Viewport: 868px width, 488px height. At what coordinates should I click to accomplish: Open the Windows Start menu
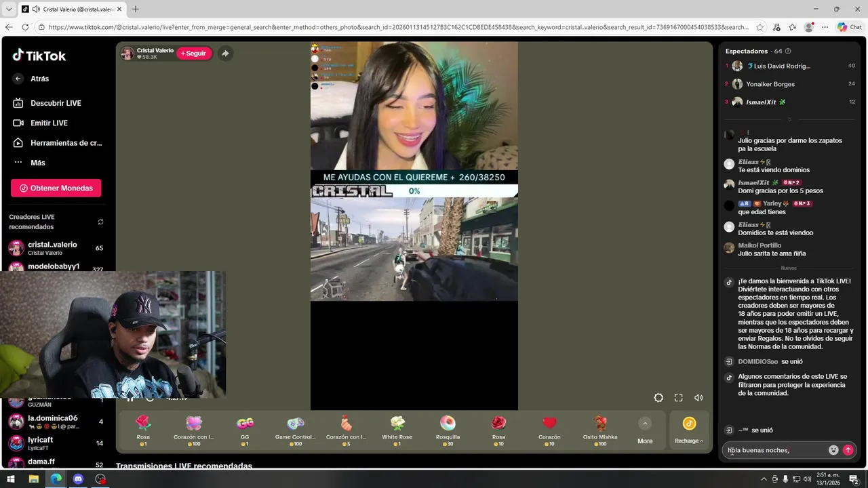[x=12, y=479]
